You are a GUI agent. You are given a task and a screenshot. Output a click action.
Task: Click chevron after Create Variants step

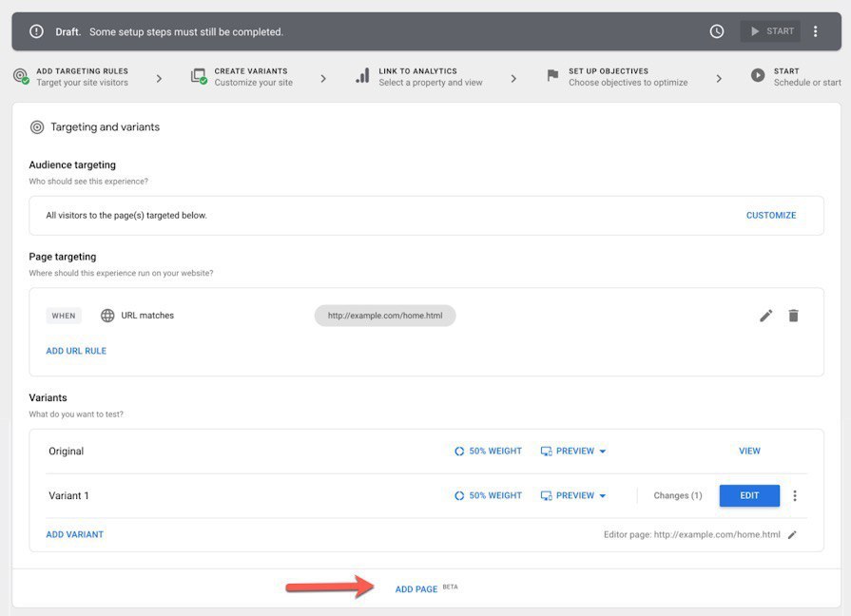coord(323,79)
